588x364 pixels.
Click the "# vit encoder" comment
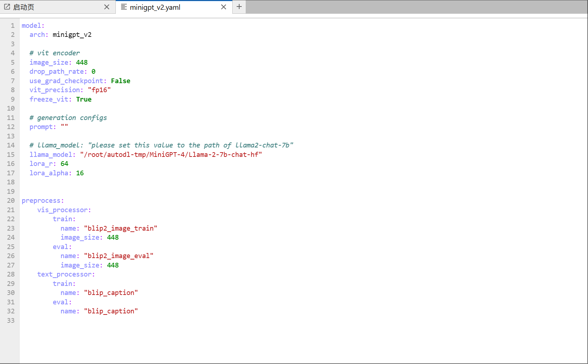[x=55, y=53]
